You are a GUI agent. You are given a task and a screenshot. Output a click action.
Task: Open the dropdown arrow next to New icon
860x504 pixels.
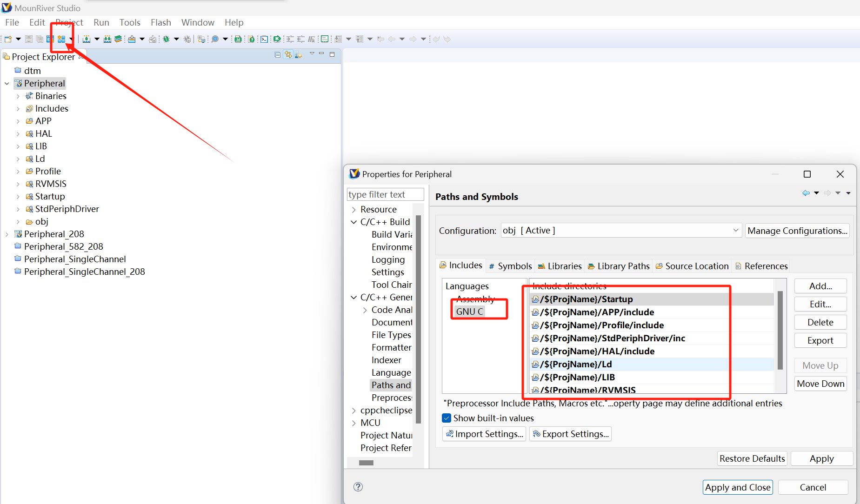point(18,39)
